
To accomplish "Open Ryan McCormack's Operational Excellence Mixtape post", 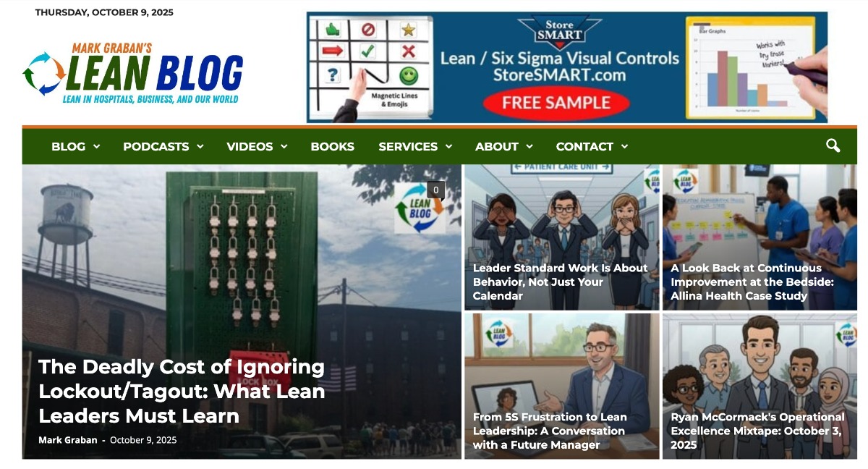I will pos(757,431).
